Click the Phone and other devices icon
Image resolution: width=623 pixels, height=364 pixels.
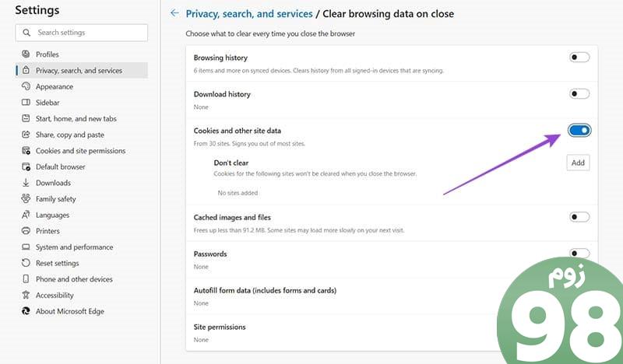[x=26, y=279]
